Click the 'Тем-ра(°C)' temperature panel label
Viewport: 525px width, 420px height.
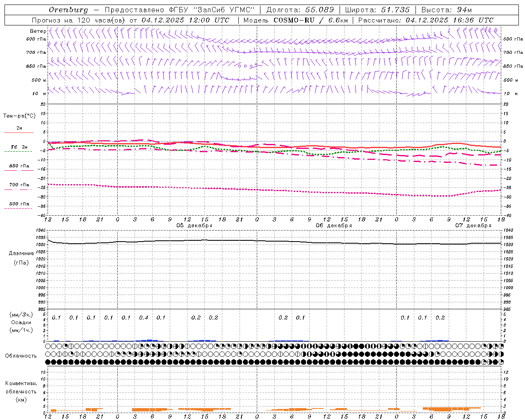click(19, 116)
